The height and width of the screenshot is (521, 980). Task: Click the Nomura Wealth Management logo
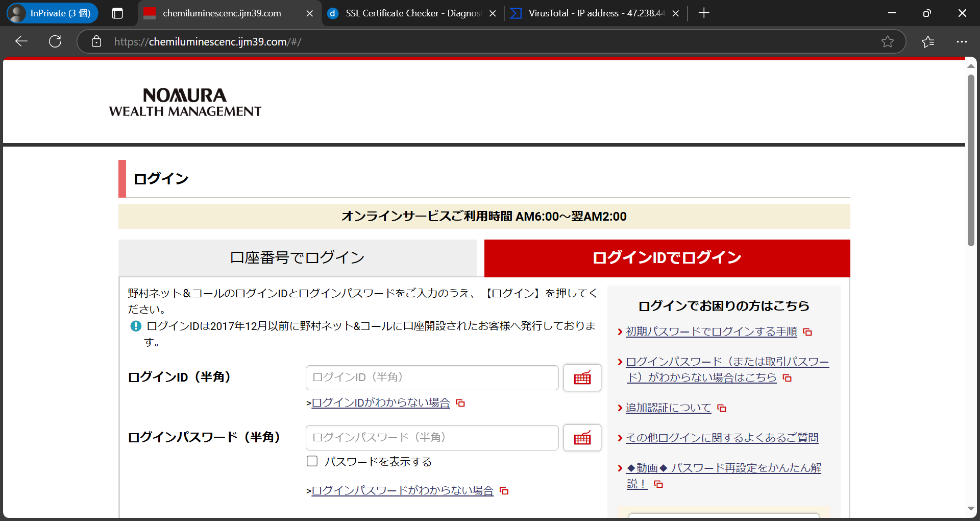(x=185, y=102)
